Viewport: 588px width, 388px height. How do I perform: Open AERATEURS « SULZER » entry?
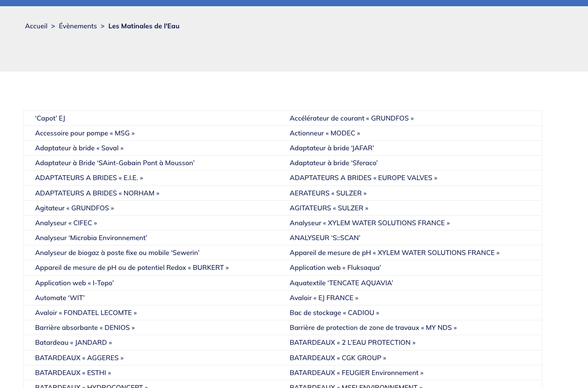(328, 193)
